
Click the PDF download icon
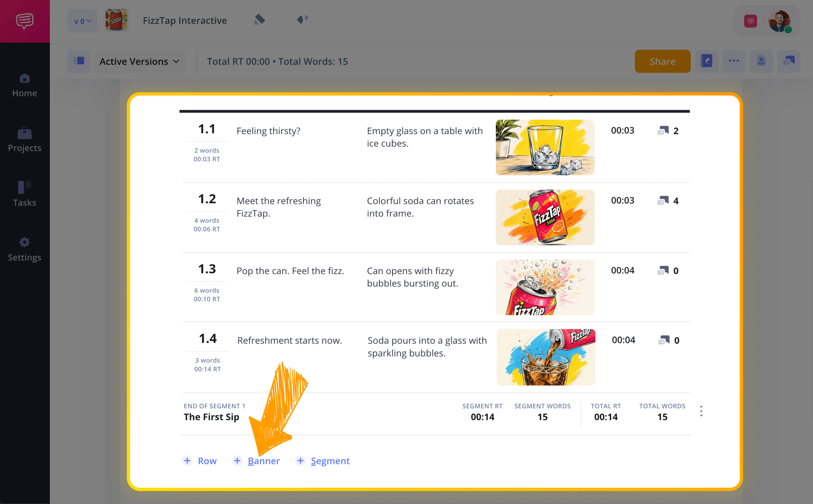pyautogui.click(x=761, y=61)
